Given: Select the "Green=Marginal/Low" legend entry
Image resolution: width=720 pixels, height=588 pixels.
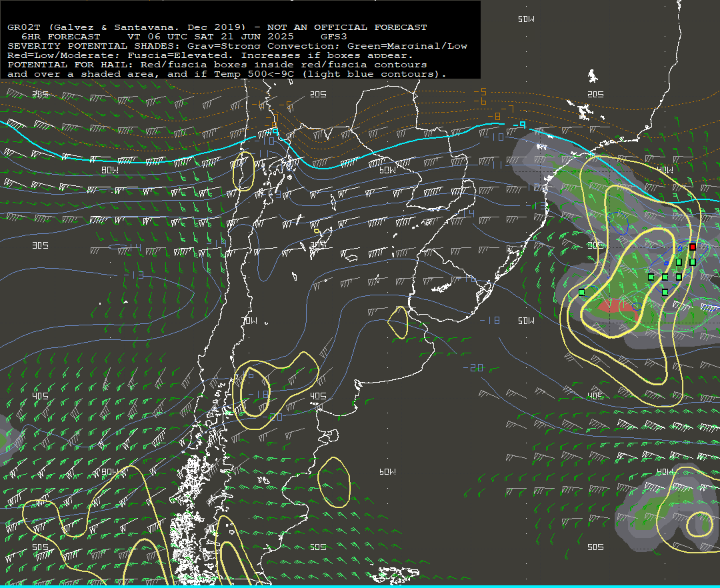Looking at the screenshot, I should point(407,46).
